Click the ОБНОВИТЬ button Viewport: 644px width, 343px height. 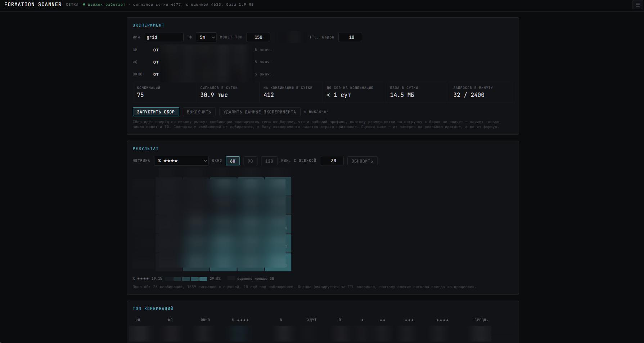tap(362, 161)
